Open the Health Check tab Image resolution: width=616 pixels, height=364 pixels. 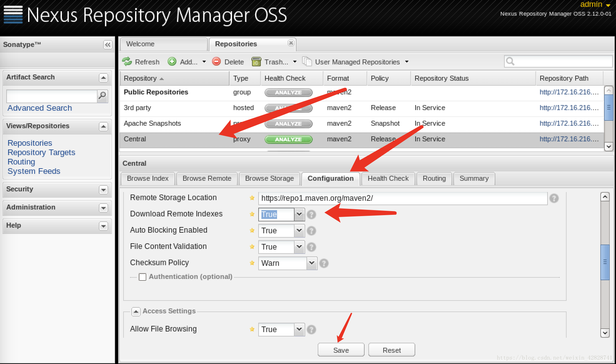click(x=388, y=179)
